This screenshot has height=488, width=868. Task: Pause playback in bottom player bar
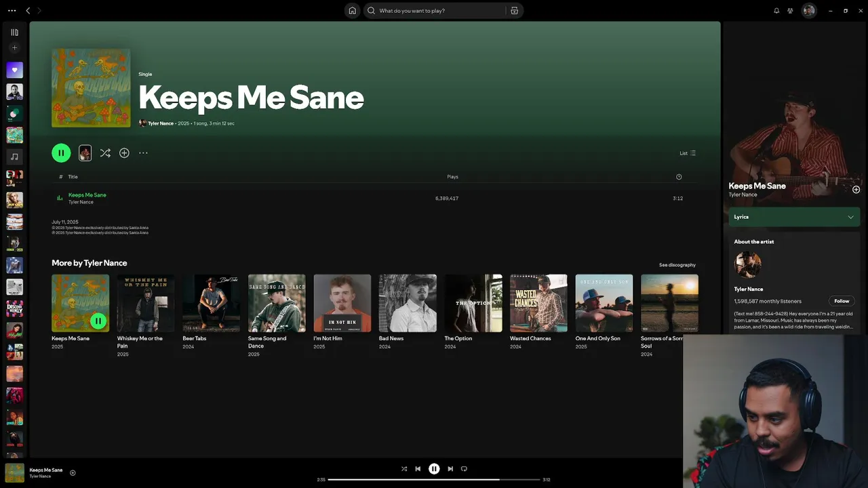pyautogui.click(x=434, y=469)
